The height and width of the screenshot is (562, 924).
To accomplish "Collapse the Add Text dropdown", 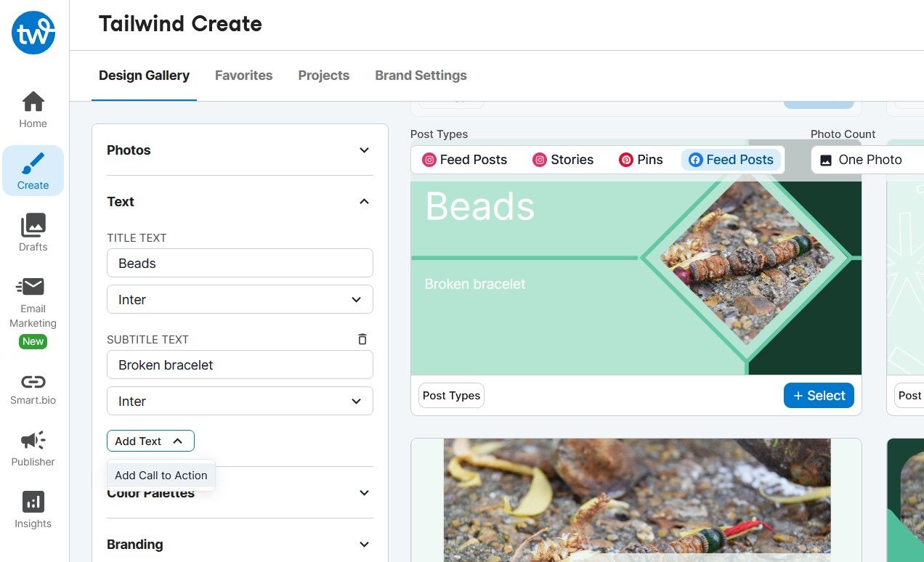I will (x=150, y=441).
